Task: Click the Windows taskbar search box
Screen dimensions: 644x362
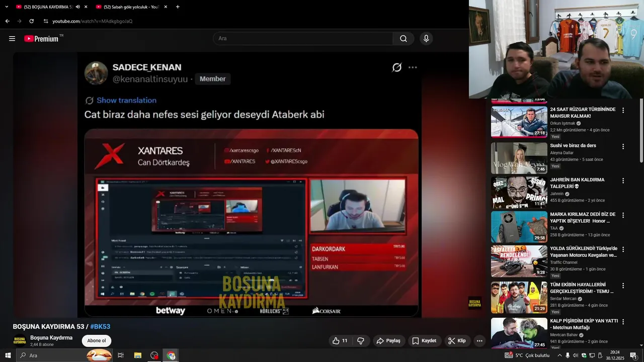Action: coord(65,355)
